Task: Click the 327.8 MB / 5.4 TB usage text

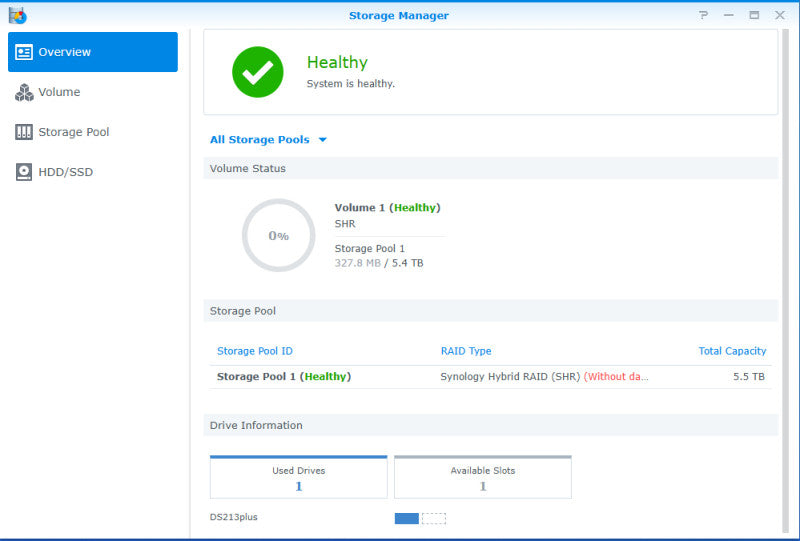Action: [x=379, y=263]
